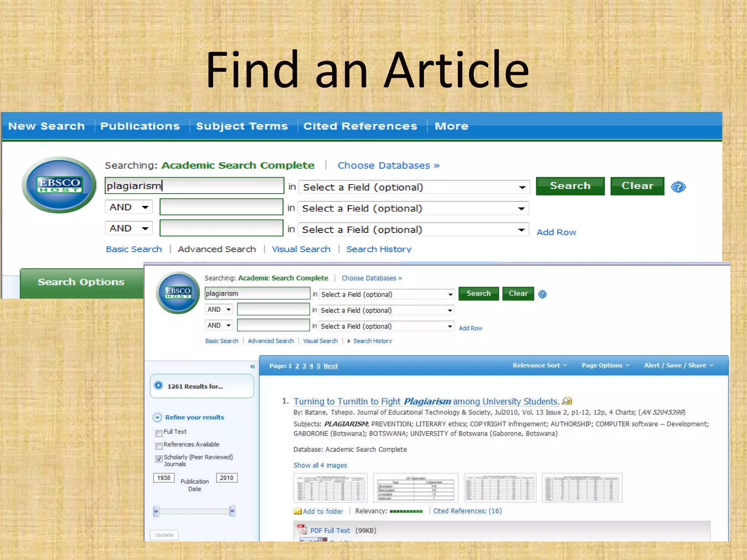747x560 pixels.
Task: Open third Select a Field dropdown in top search
Action: pos(413,229)
